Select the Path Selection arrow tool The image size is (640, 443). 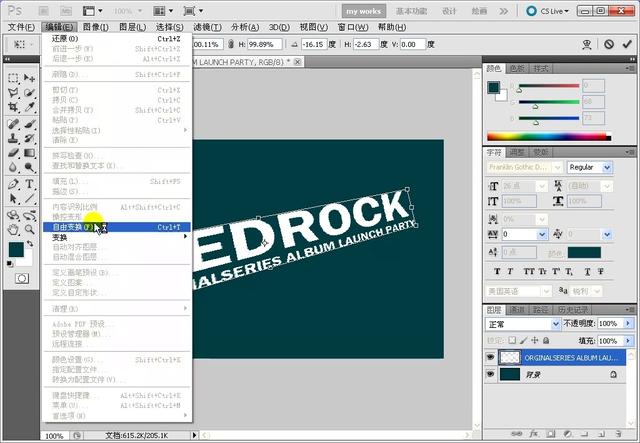click(x=13, y=199)
